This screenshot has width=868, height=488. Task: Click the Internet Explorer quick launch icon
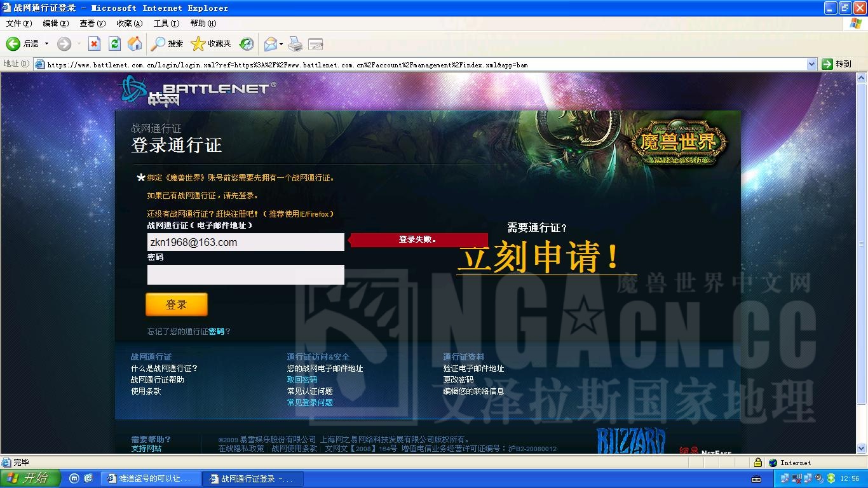pyautogui.click(x=88, y=478)
